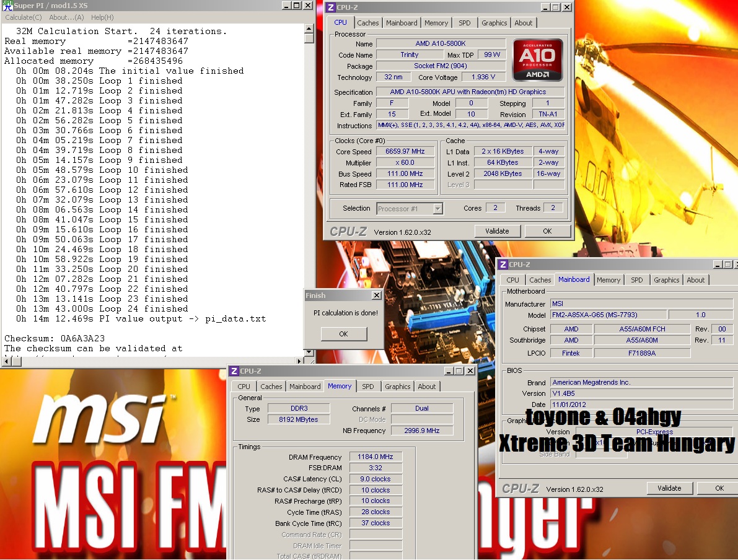Image resolution: width=738 pixels, height=560 pixels.
Task: Select the Caches tab in the top CPU-Z window
Action: 367,22
